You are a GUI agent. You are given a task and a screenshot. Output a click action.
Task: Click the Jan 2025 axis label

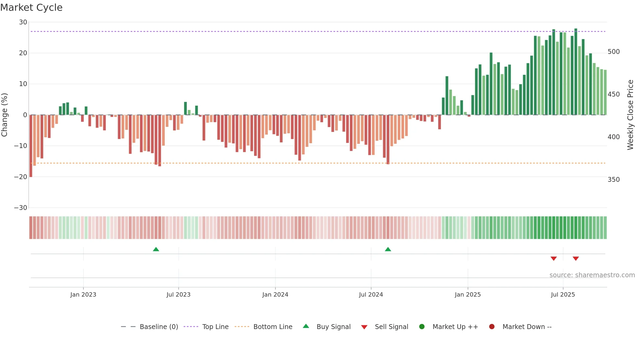click(468, 294)
